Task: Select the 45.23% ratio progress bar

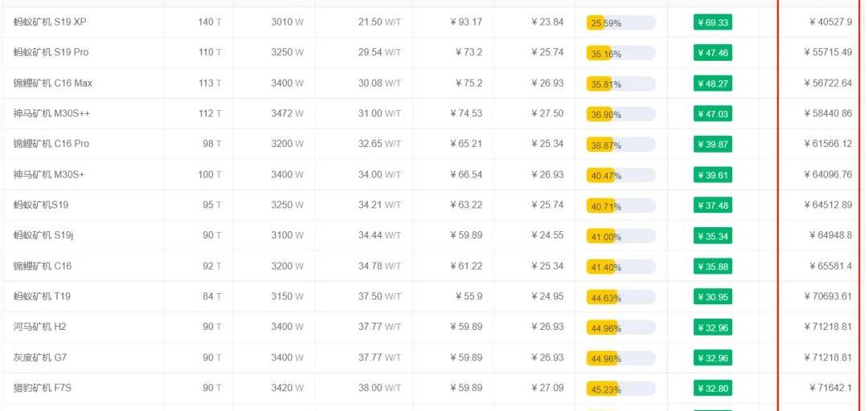Action: pos(620,389)
